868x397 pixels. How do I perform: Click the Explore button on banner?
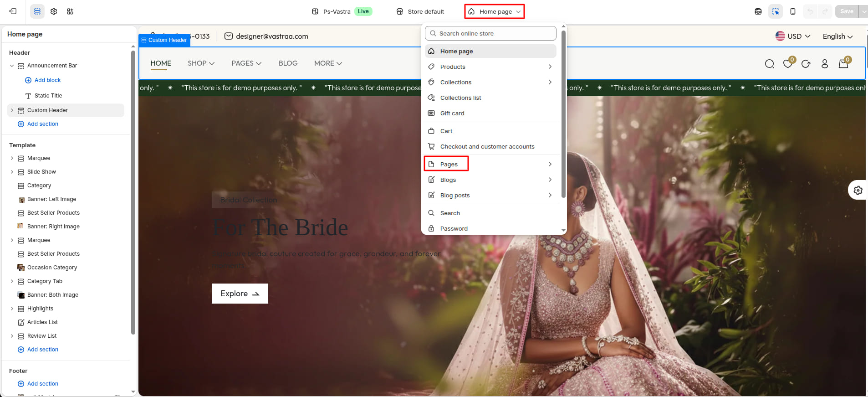coord(240,294)
